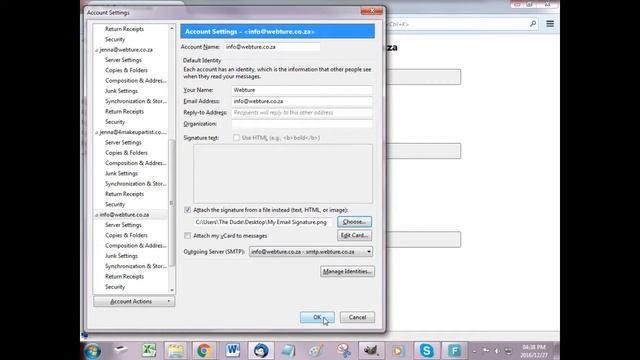
Task: Open Thunderbird's hamburger menu in the main window
Action: (550, 24)
